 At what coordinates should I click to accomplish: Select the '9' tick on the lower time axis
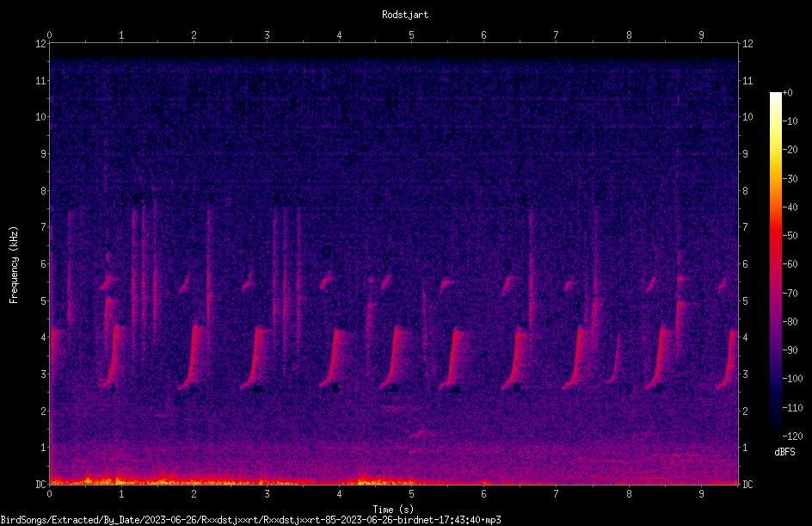click(x=702, y=494)
